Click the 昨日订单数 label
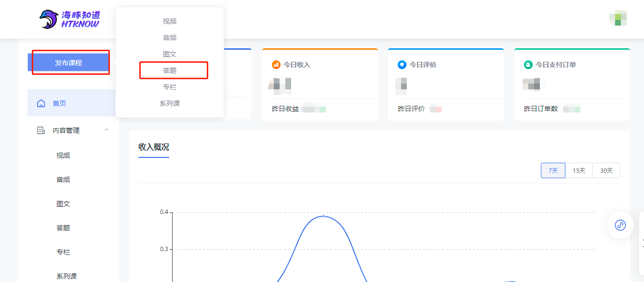Screen dimensions: 644x282 point(541,109)
